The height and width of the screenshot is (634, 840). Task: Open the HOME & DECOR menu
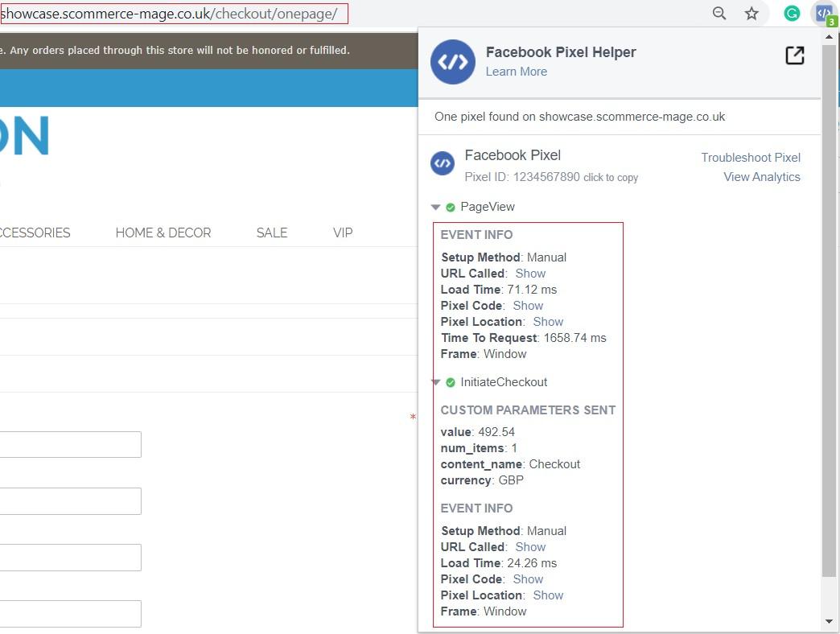[x=163, y=233]
